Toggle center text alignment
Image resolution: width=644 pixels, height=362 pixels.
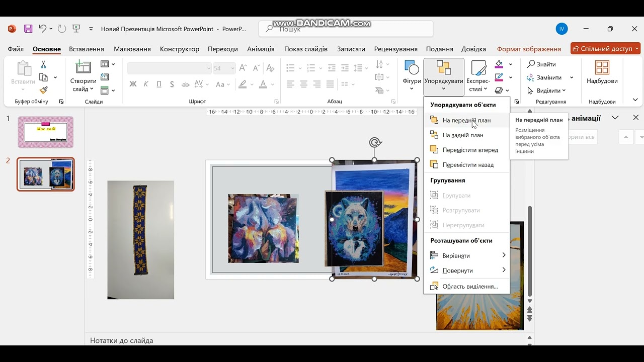tap(304, 84)
